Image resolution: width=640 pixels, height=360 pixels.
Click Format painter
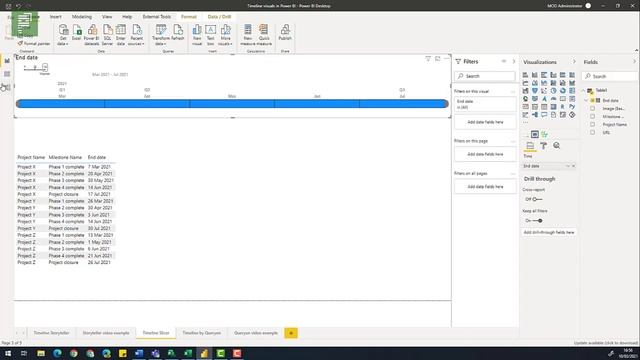pos(34,44)
